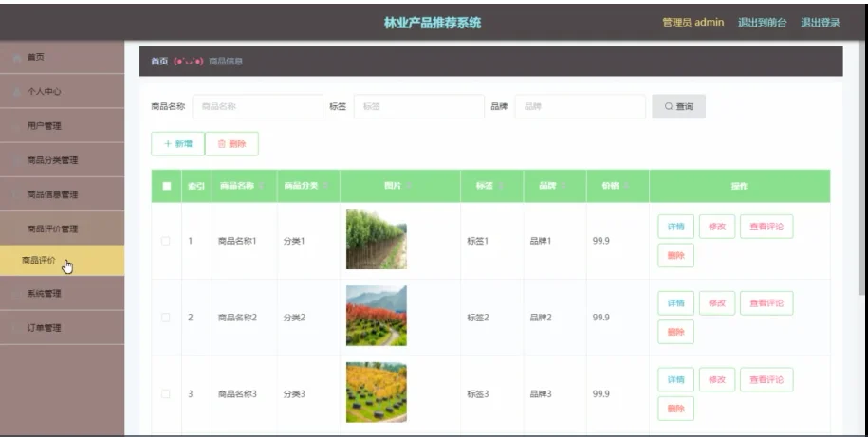The height and width of the screenshot is (437, 868).
Task: Open 详情 for 商品名称1
Action: click(676, 227)
